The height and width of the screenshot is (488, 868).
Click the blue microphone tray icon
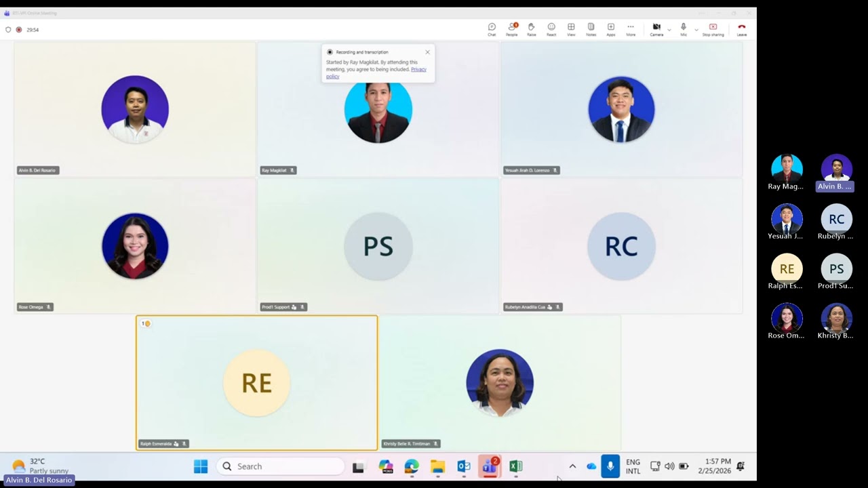pos(610,466)
